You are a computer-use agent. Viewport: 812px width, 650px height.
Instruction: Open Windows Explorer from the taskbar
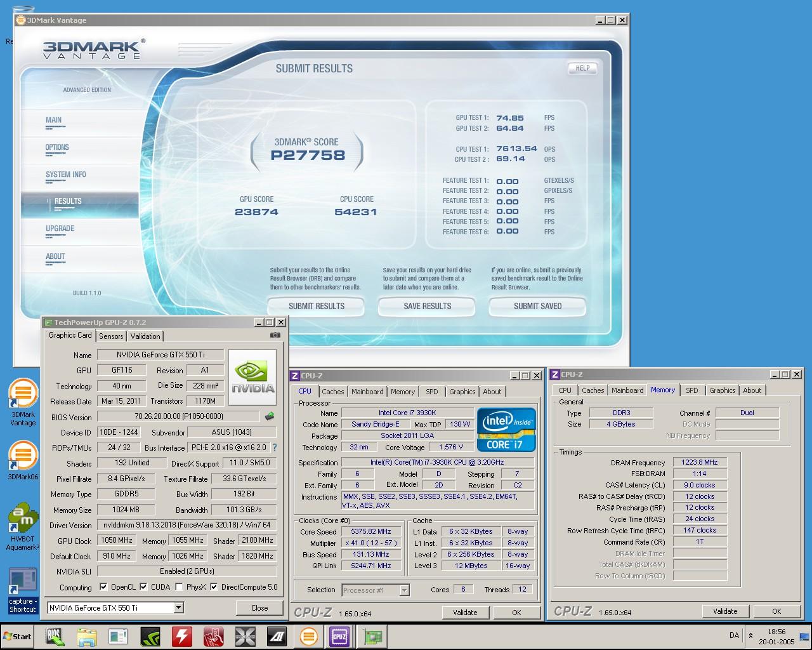(x=87, y=636)
